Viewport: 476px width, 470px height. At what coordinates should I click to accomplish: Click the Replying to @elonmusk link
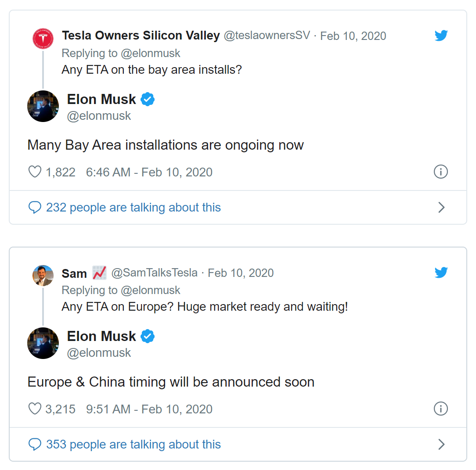click(x=121, y=53)
